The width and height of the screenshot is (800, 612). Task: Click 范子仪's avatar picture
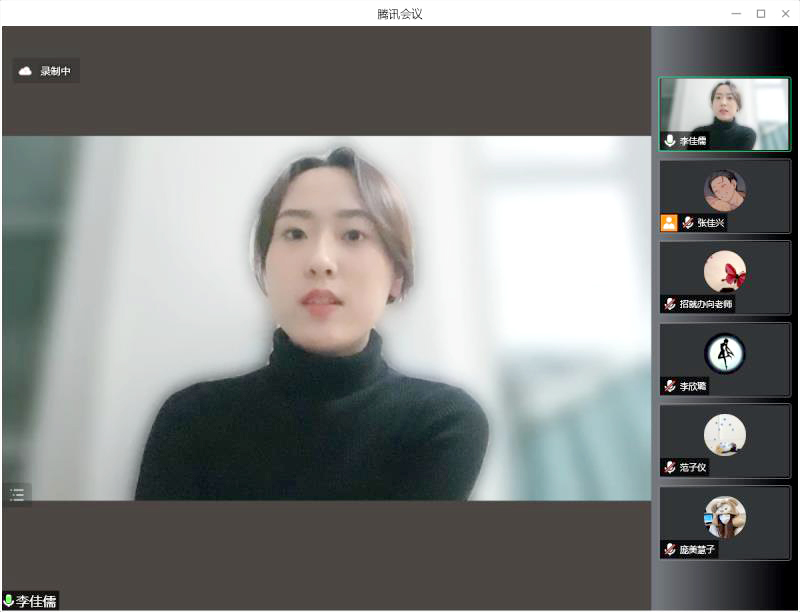pyautogui.click(x=724, y=435)
